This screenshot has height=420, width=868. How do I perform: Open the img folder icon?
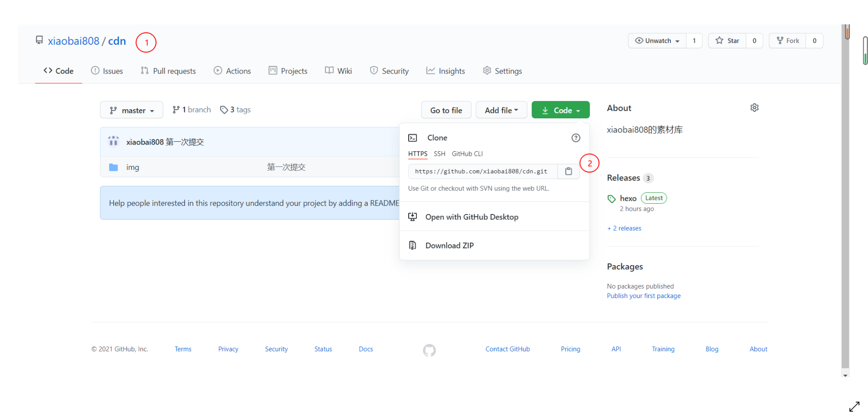(113, 167)
